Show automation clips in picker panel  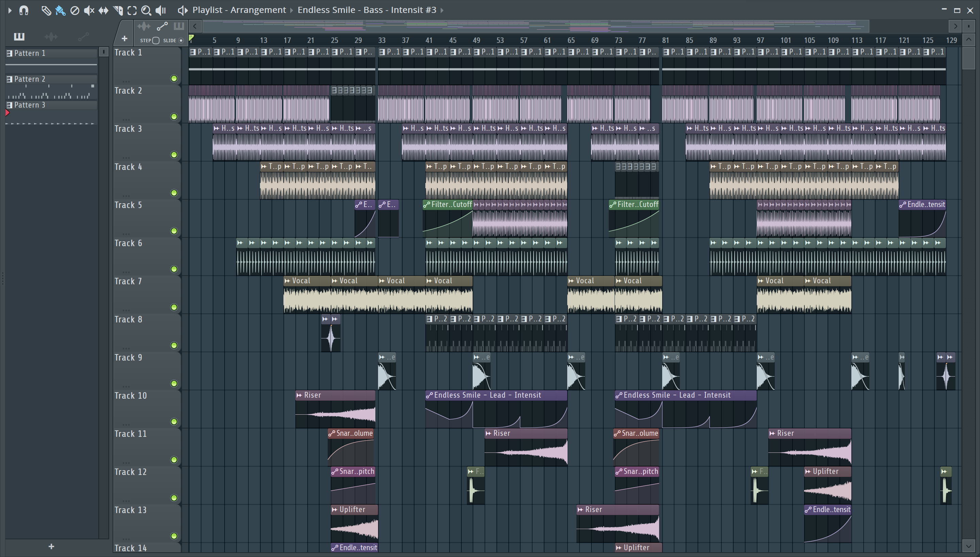83,37
